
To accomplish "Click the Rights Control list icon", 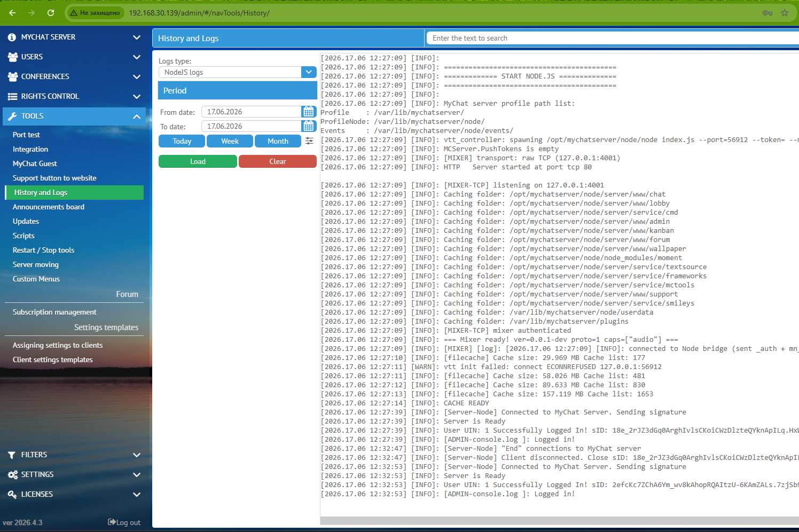I will point(12,97).
